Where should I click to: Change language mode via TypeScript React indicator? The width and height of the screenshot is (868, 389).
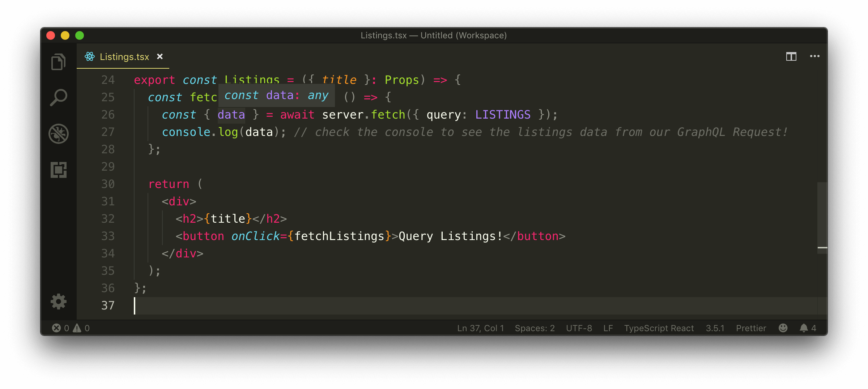[x=659, y=328]
